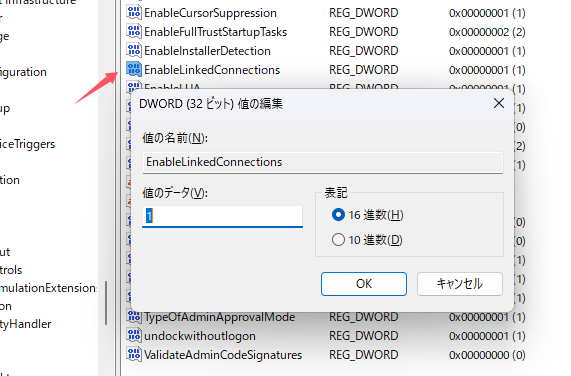Click the EnableLinkedConnections DWORD icon

(134, 70)
